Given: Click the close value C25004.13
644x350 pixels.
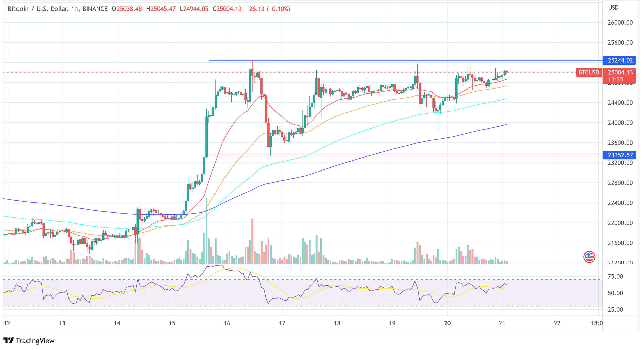Looking at the screenshot, I should [227, 9].
